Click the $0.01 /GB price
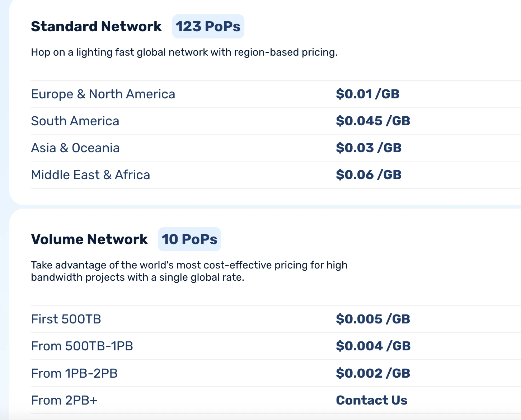The height and width of the screenshot is (420, 521). coord(367,94)
